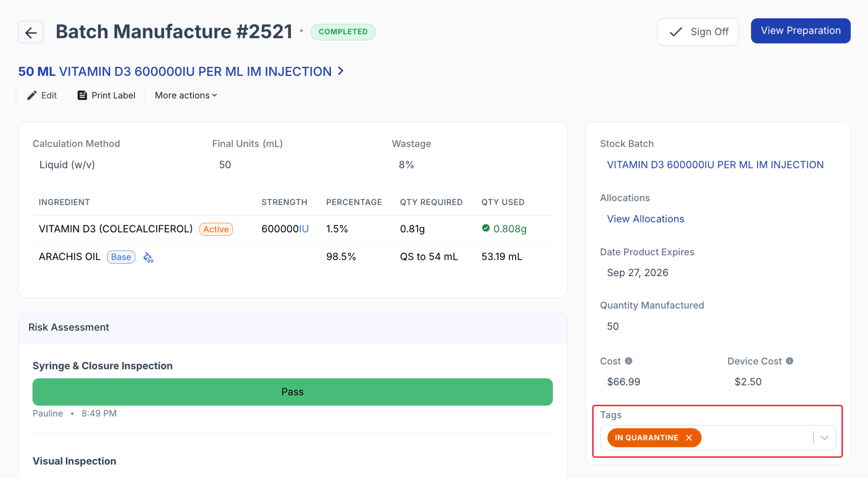This screenshot has width=868, height=478.
Task: Expand the Tags dropdown arrow
Action: [x=825, y=438]
